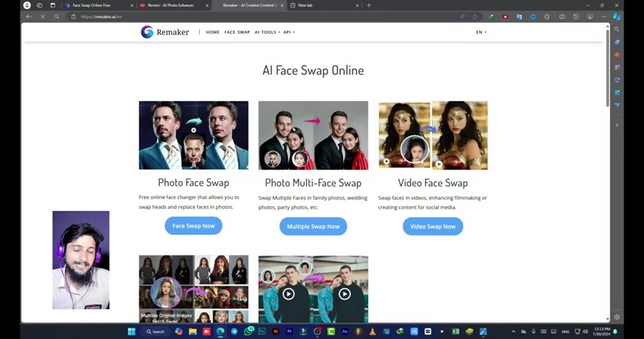The width and height of the screenshot is (644, 339).
Task: Go back with the browser back arrow
Action: tap(29, 17)
